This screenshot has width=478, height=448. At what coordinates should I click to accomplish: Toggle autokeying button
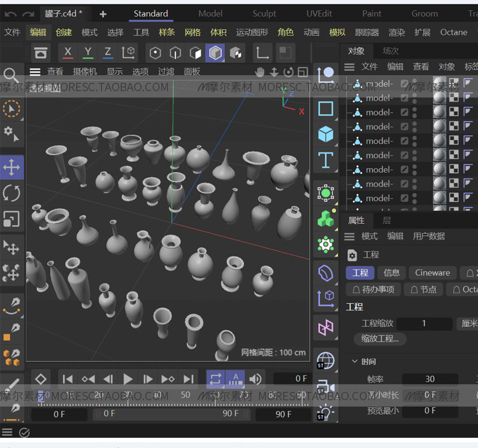(235, 379)
